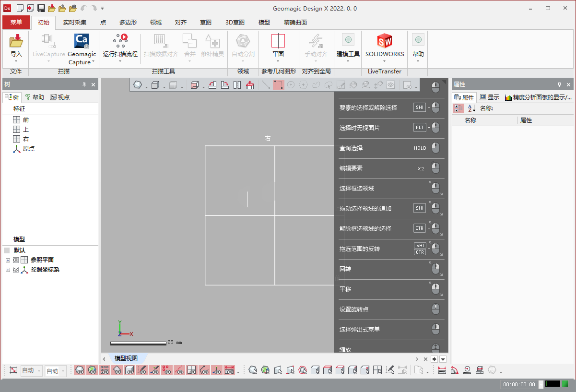Image resolution: width=576 pixels, height=392 pixels.
Task: Switch to the 多边形 ribbon tab
Action: pos(128,22)
